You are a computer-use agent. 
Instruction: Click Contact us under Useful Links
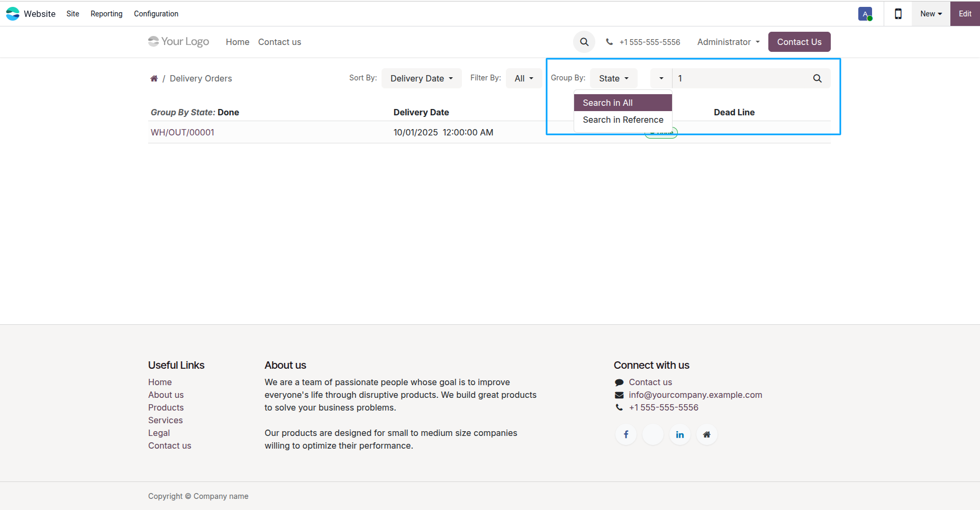169,445
